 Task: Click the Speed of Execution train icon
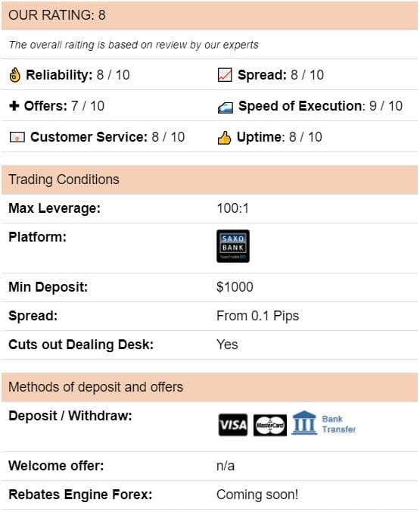tap(226, 108)
